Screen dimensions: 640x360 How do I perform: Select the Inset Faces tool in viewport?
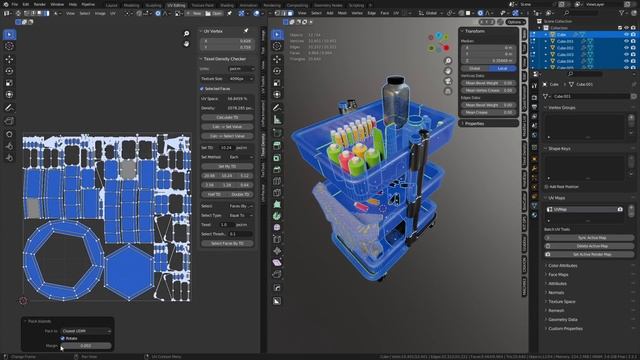tap(277, 158)
